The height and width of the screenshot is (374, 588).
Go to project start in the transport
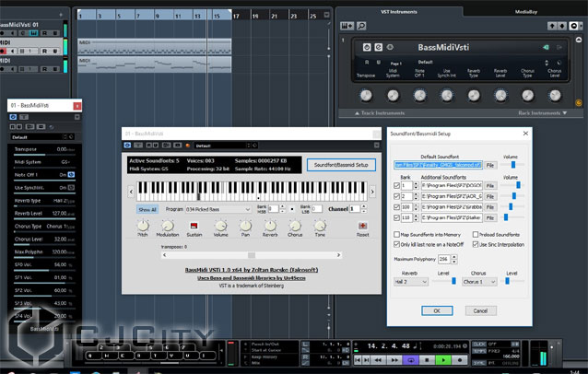pyautogui.click(x=358, y=360)
